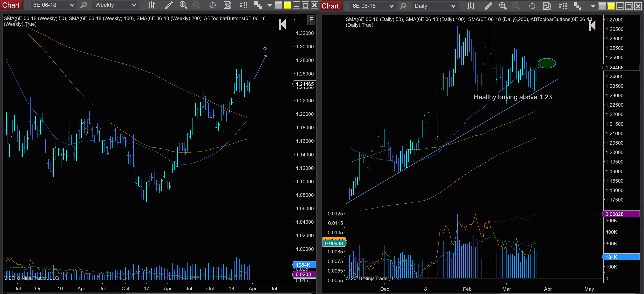Activate zoom in on the Weekly chart
The width and height of the screenshot is (644, 294).
click(x=184, y=5)
